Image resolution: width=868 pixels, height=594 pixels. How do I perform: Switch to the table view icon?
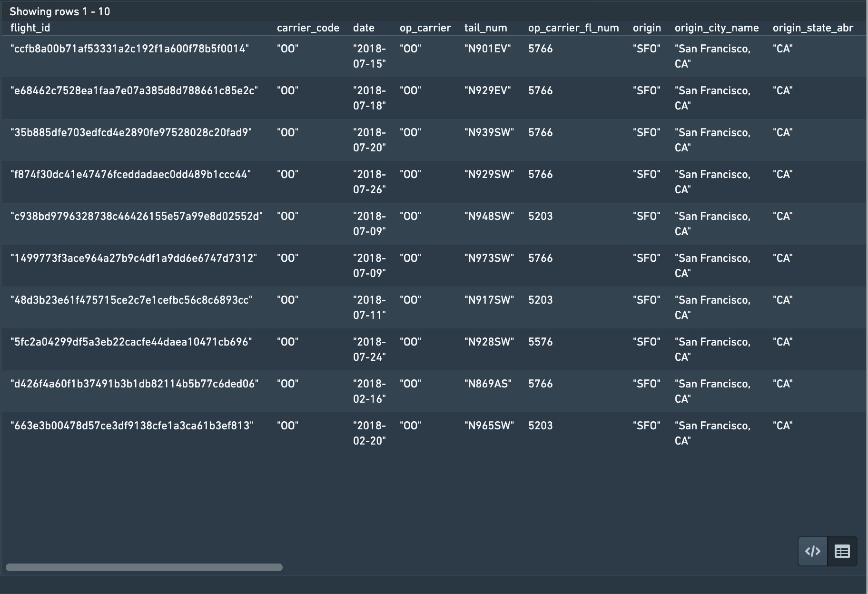pos(842,551)
